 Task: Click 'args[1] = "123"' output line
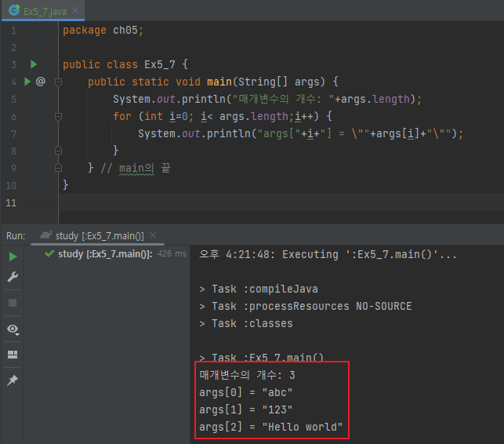click(246, 410)
